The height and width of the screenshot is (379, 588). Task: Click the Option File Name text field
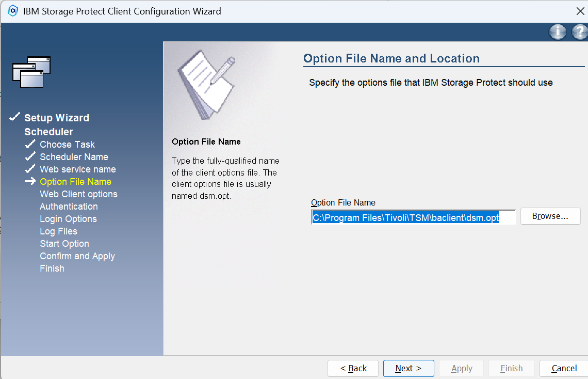coord(413,217)
